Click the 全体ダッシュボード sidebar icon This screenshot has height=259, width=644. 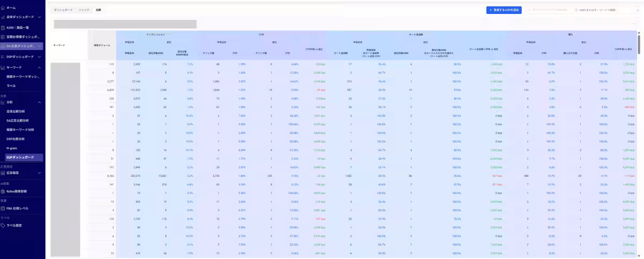pos(3,17)
